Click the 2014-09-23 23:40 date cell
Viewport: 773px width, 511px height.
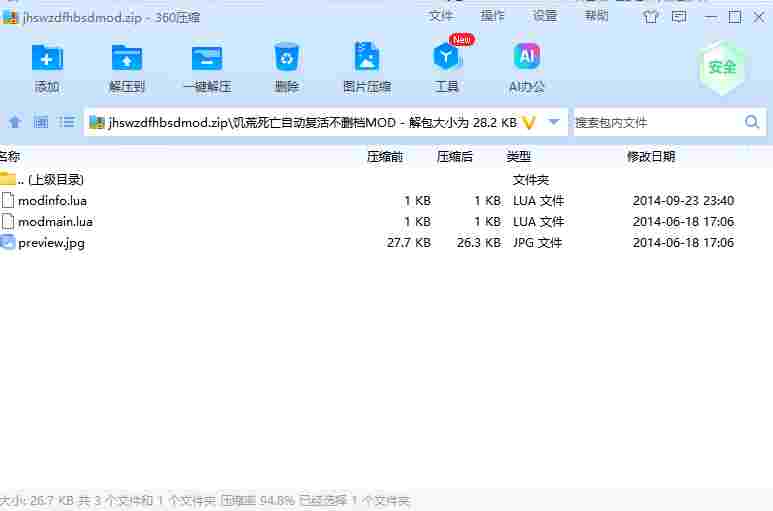coord(683,201)
